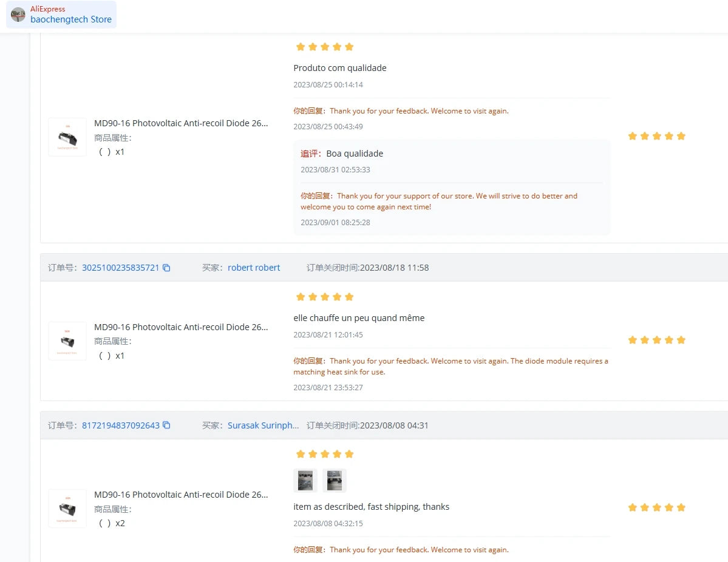Copy order number 3025100235835721
This screenshot has height=562, width=728.
tap(166, 268)
